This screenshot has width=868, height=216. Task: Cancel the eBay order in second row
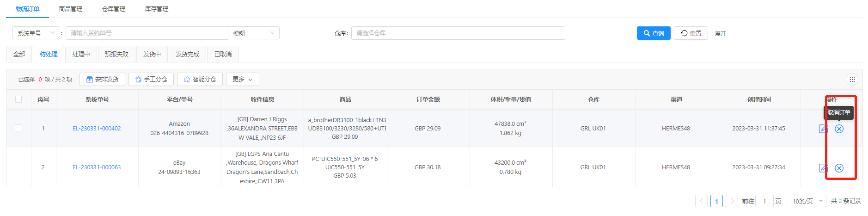pos(839,168)
